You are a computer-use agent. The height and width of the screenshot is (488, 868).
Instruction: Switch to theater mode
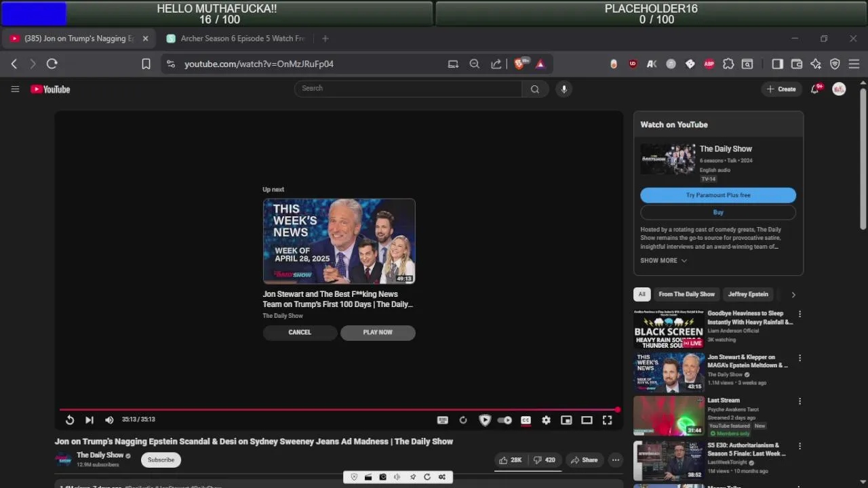coord(587,420)
